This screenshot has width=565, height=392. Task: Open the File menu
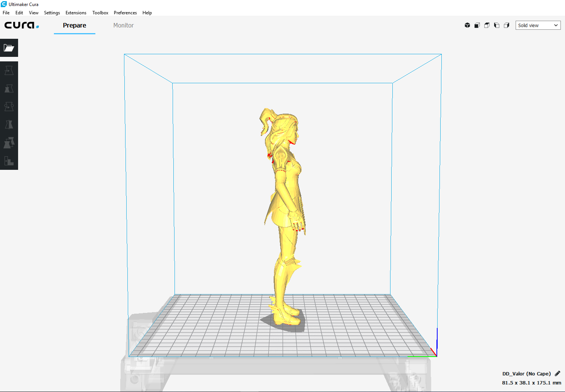(6, 13)
